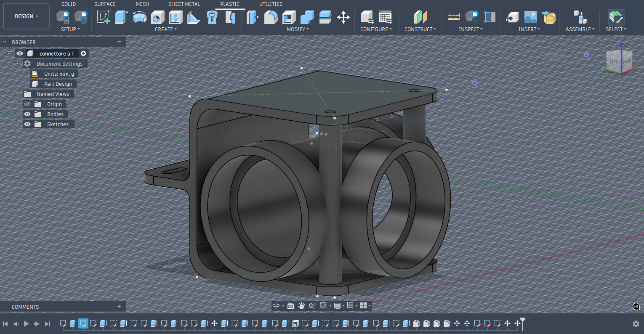Add a comment with plus button
This screenshot has height=334, width=644.
[x=119, y=307]
